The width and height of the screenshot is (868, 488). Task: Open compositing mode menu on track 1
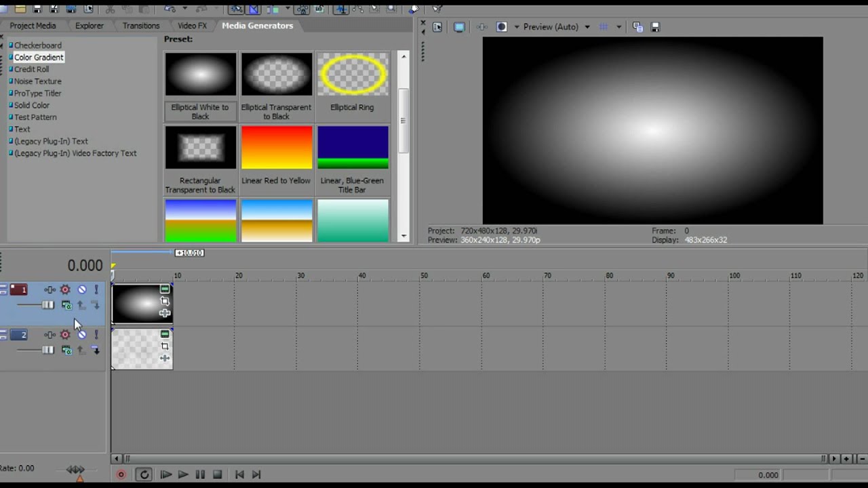click(x=66, y=306)
